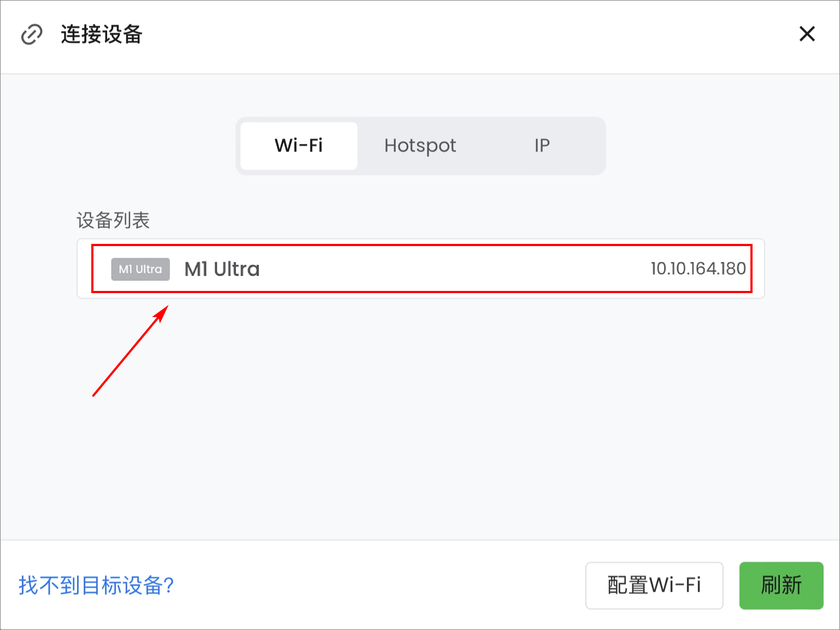The width and height of the screenshot is (840, 630).
Task: Click the empty header space before the X
Action: [x=470, y=34]
